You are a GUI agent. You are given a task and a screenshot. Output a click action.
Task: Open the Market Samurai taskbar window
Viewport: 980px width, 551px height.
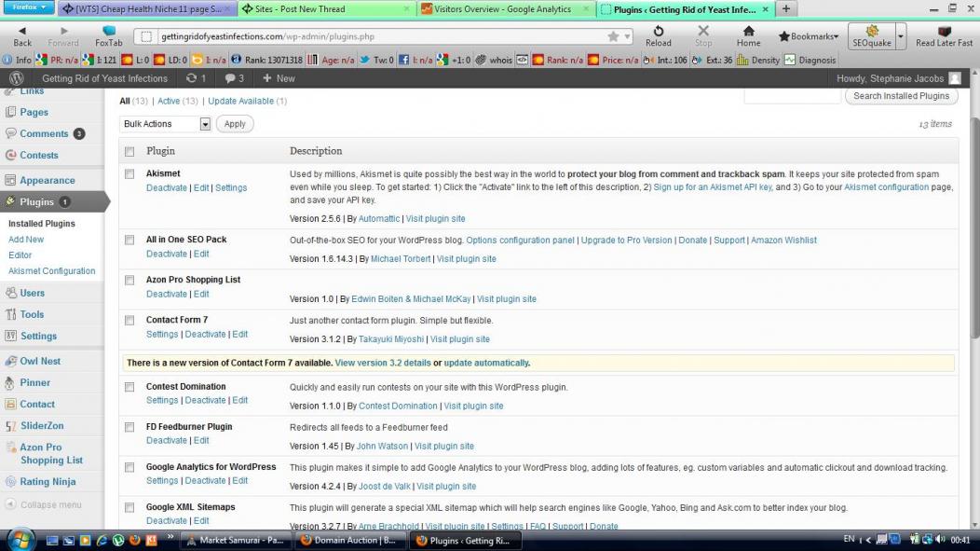[235, 541]
